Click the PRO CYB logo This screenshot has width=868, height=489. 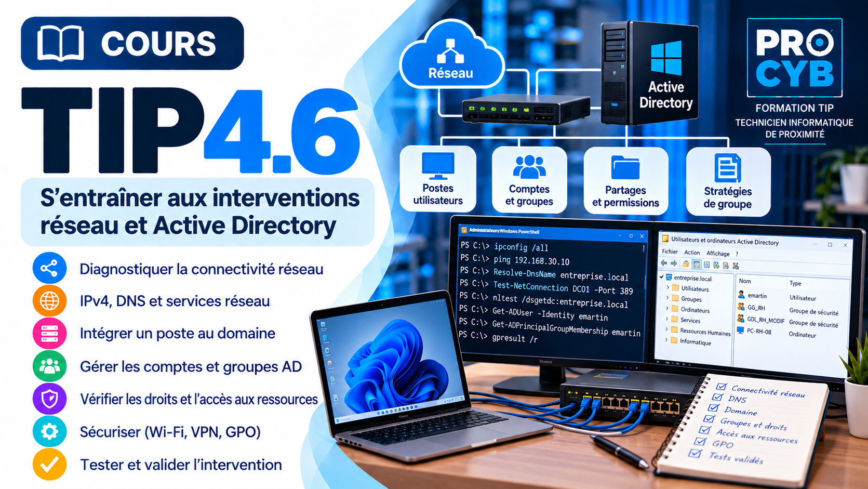click(795, 58)
